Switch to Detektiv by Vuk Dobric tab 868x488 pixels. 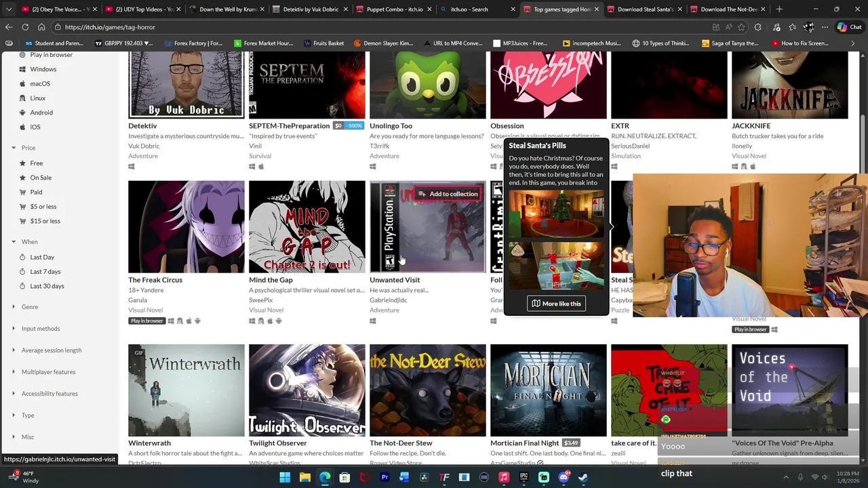pyautogui.click(x=310, y=9)
